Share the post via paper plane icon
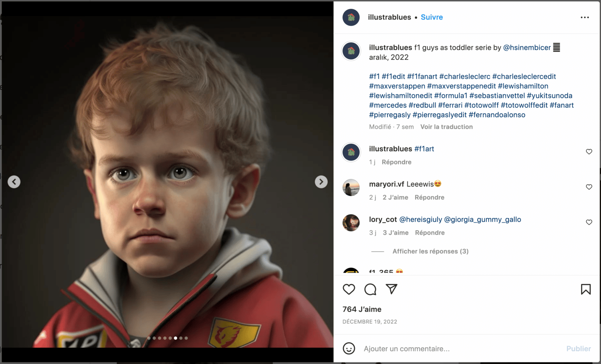The image size is (601, 364). point(391,289)
